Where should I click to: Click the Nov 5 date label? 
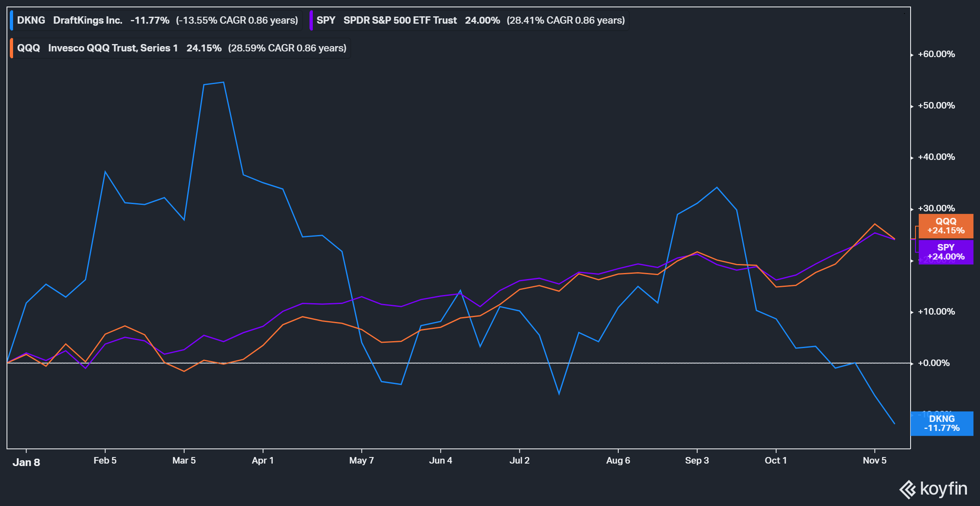click(x=875, y=461)
